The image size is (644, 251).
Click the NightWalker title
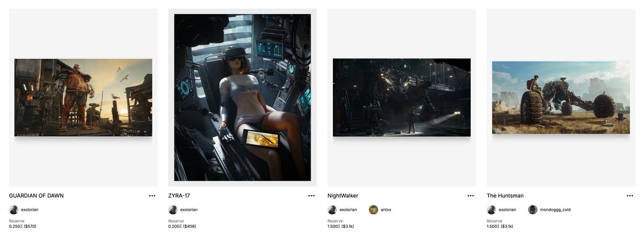click(x=343, y=196)
